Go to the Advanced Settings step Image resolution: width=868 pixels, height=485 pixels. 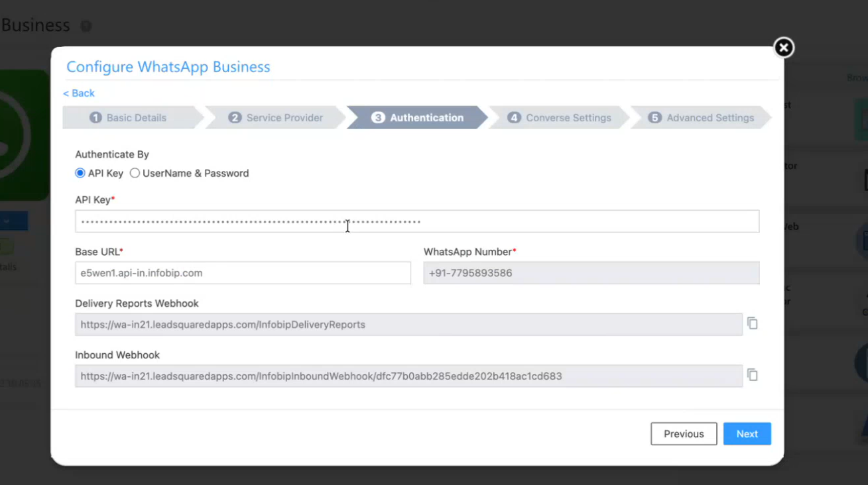pyautogui.click(x=701, y=117)
